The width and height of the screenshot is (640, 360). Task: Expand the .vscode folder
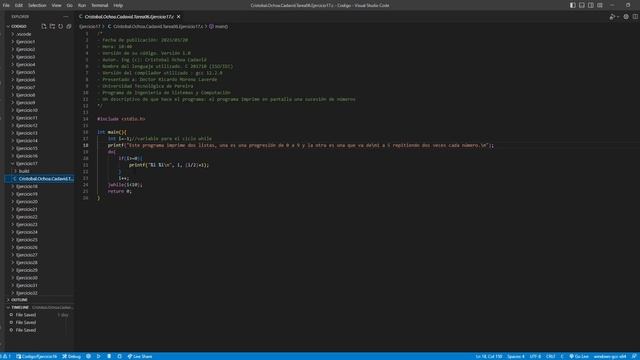(24, 34)
